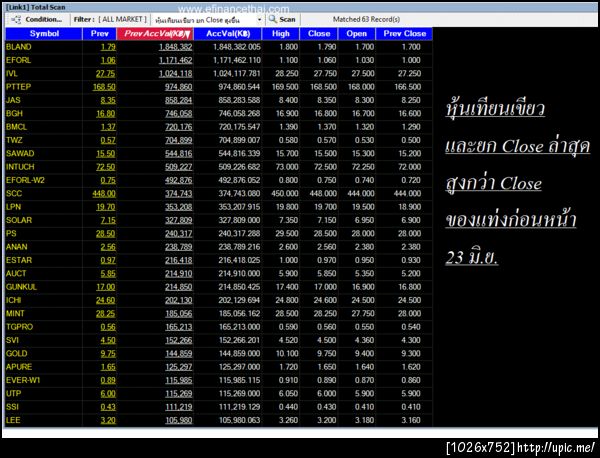Select the GOLD symbol
The width and height of the screenshot is (600, 458).
click(16, 354)
